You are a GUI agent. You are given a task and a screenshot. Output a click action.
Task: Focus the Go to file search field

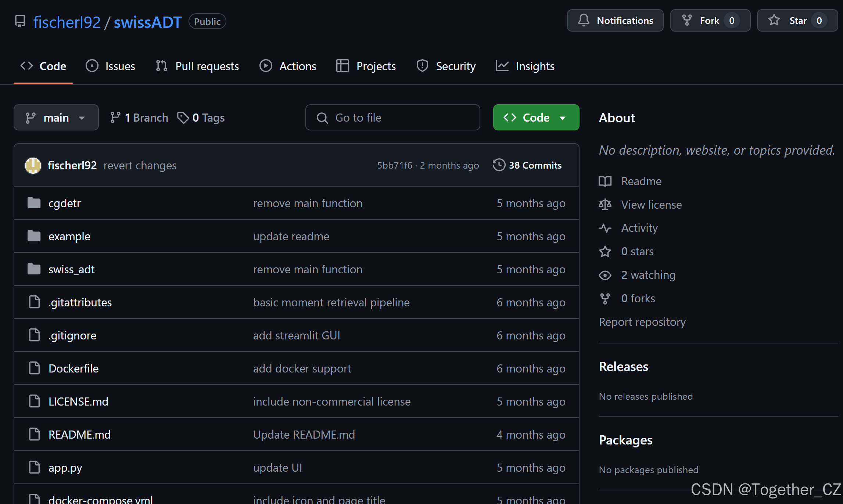392,118
